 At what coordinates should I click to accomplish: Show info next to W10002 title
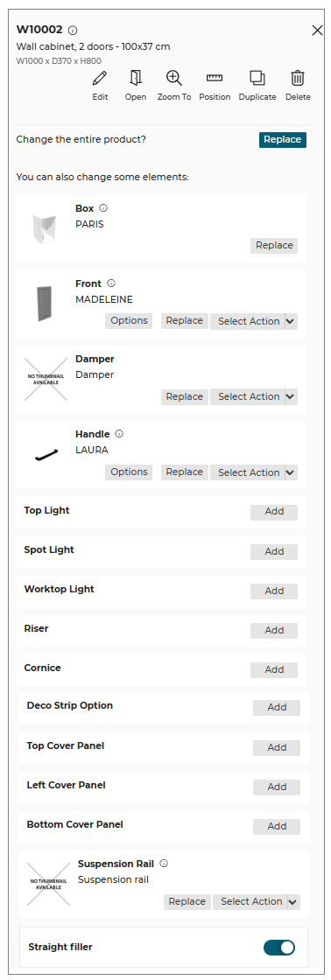pos(73,30)
